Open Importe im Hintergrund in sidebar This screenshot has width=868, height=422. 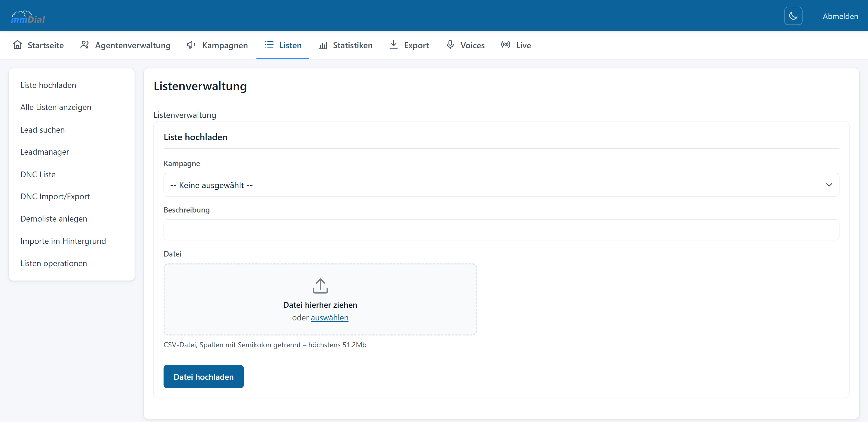pos(63,241)
